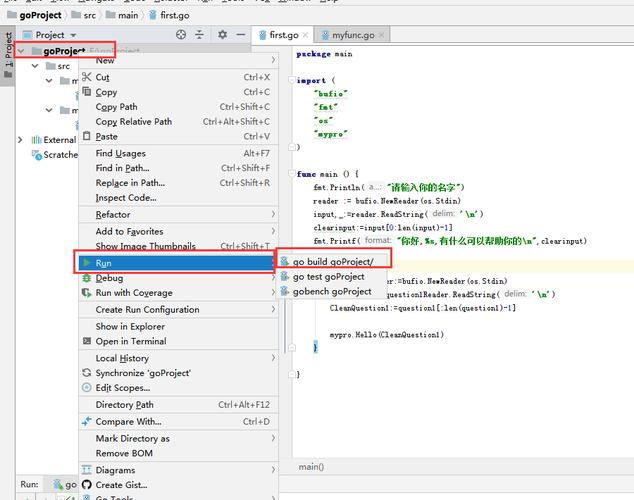The image size is (634, 500).
Task: Select Remove BOM menu item
Action: coord(178,454)
